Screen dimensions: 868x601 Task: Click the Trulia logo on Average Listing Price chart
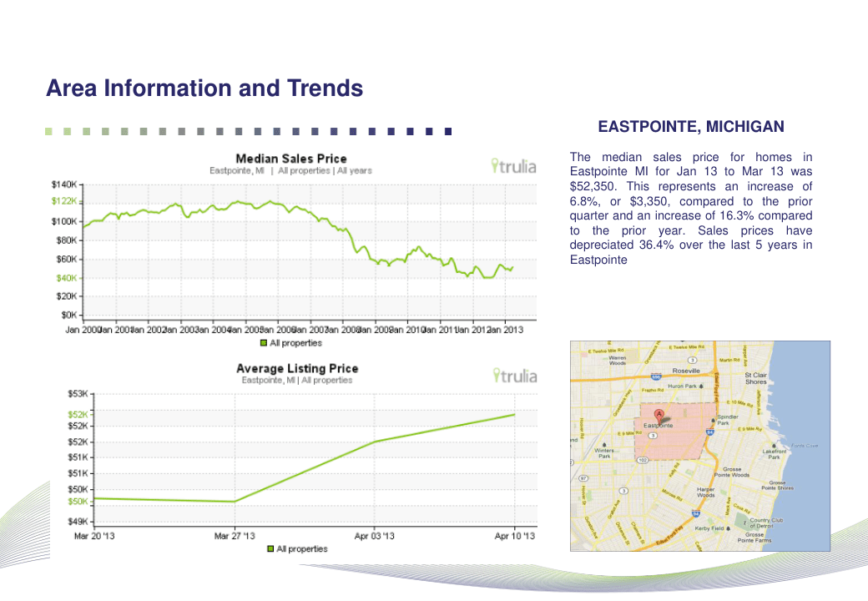pyautogui.click(x=514, y=376)
